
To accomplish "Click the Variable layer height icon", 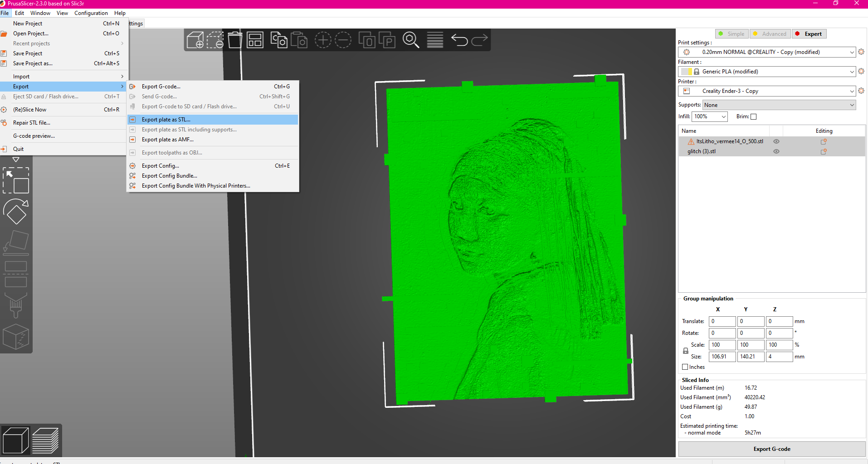I will pos(435,40).
